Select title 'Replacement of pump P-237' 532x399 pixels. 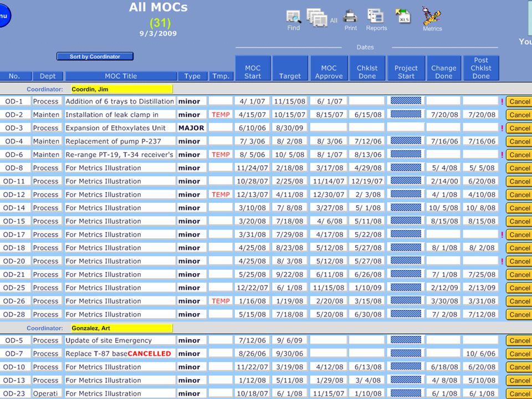pos(113,141)
